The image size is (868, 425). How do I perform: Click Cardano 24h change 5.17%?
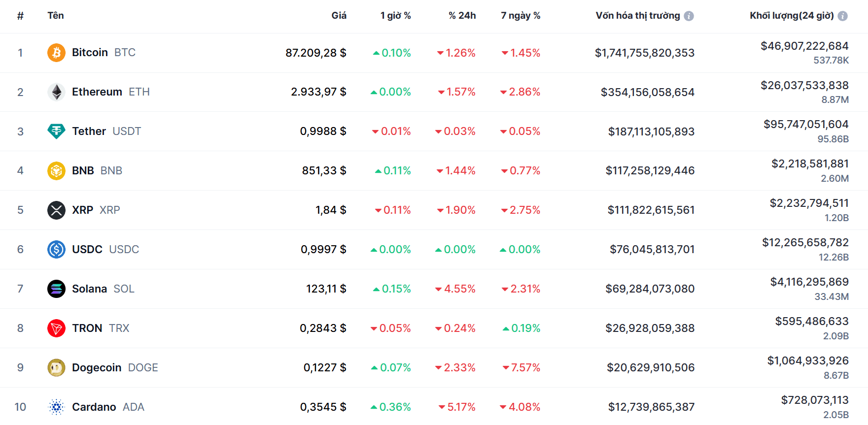(x=457, y=407)
